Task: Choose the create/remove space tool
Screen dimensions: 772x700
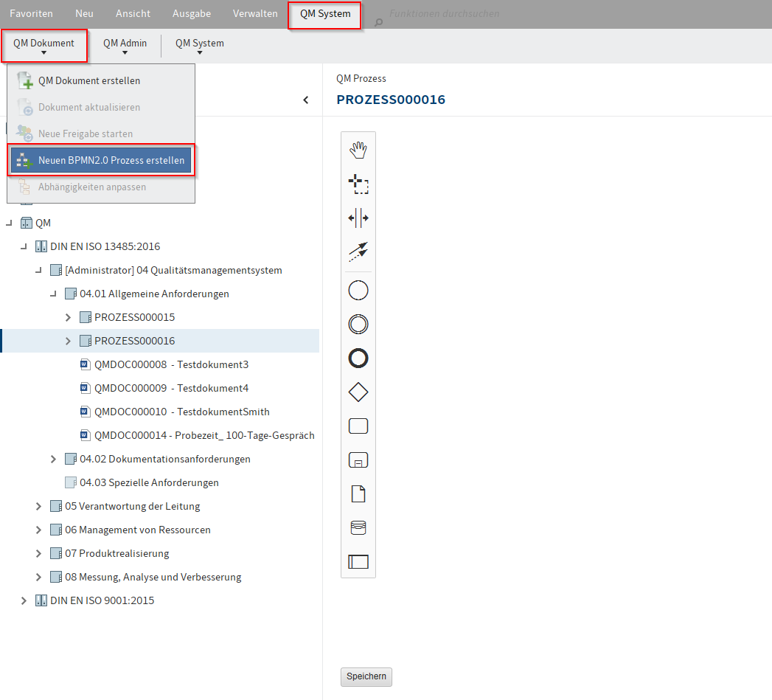Action: tap(358, 218)
